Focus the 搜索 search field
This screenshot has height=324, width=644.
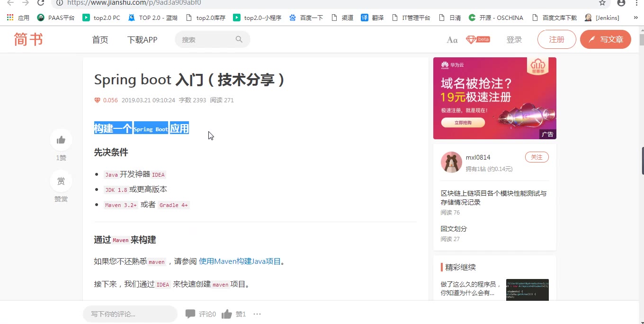click(212, 39)
